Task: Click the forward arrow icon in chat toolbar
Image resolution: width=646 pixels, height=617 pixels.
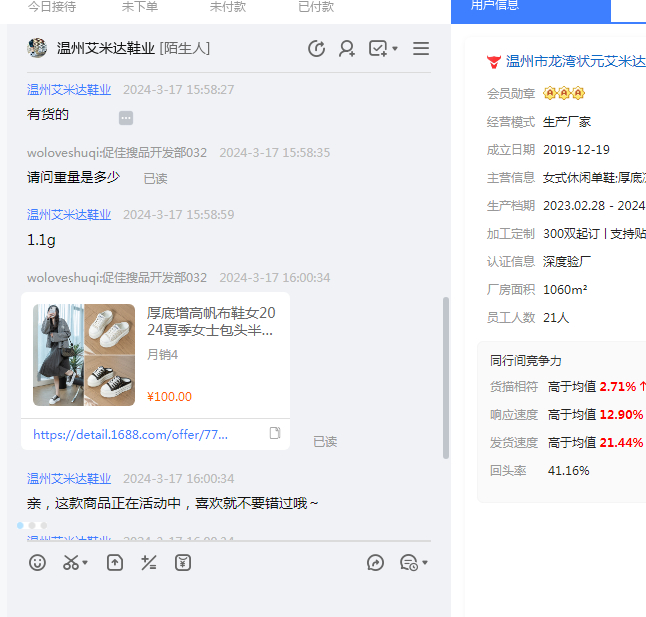Action: pyautogui.click(x=375, y=563)
